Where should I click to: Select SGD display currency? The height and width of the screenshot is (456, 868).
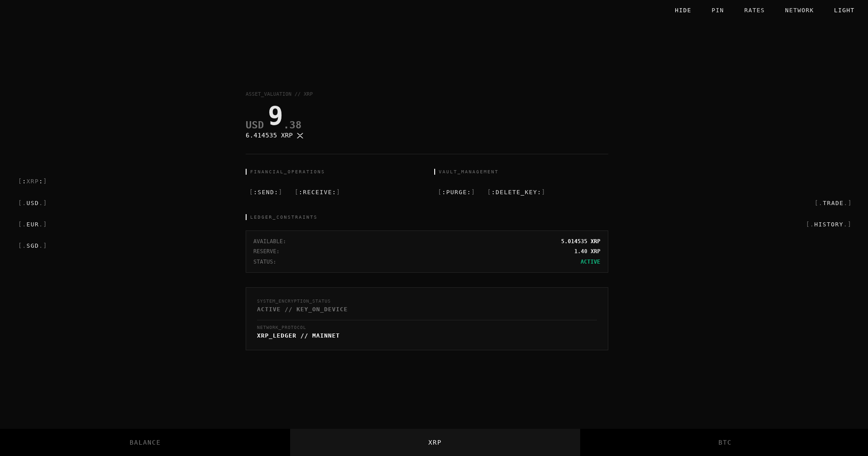[x=33, y=246]
